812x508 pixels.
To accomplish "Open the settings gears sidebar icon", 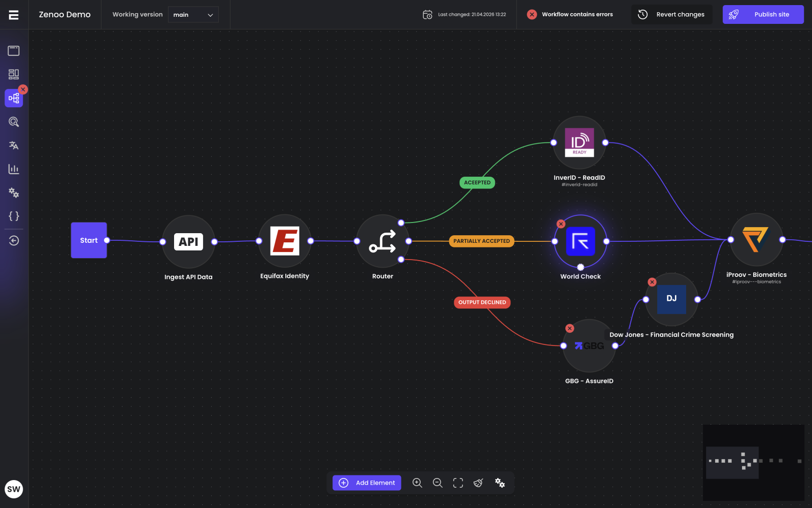I will tap(14, 193).
